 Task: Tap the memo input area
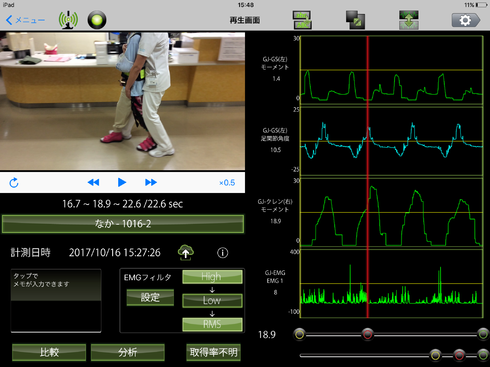pos(56,300)
